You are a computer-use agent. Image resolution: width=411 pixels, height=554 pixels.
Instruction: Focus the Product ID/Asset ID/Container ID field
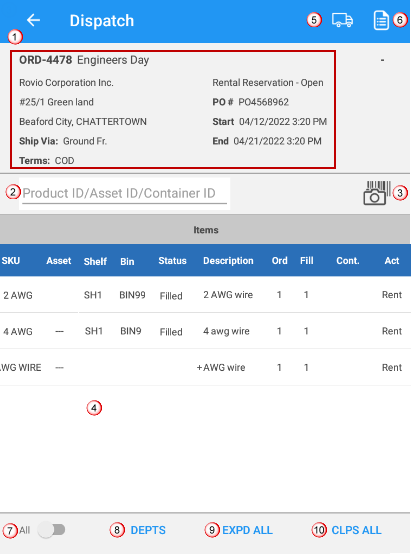coord(124,194)
